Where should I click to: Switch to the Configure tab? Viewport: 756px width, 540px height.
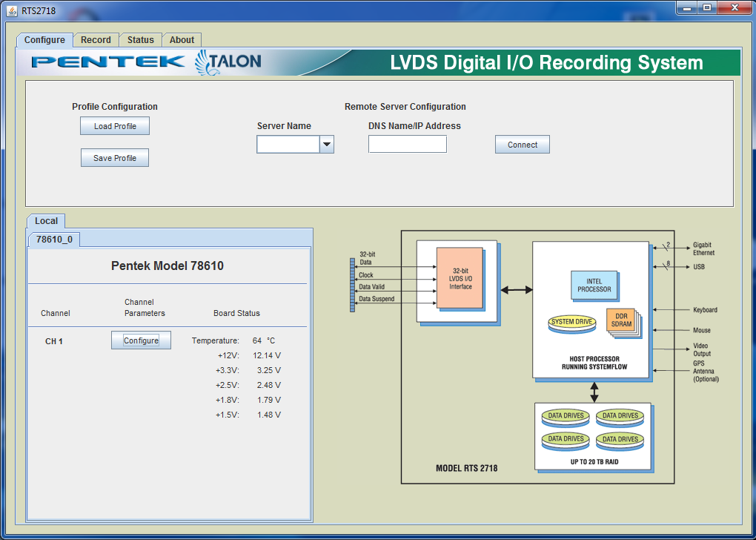[x=44, y=40]
